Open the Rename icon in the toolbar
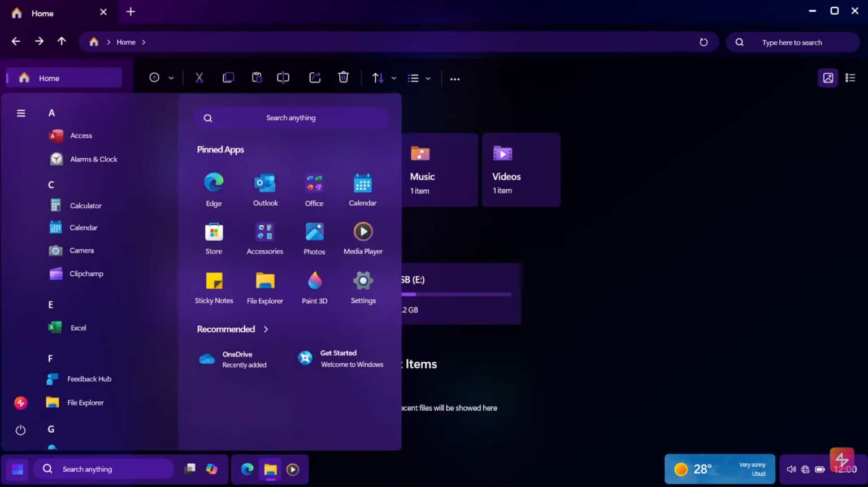Screen dimensions: 868x487 (283, 77)
